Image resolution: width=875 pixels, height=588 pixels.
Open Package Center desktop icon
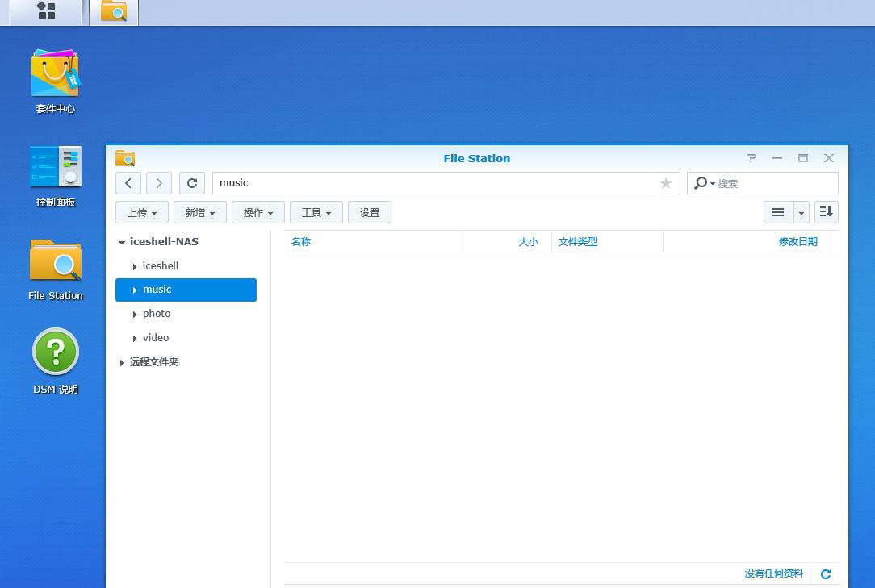point(55,74)
